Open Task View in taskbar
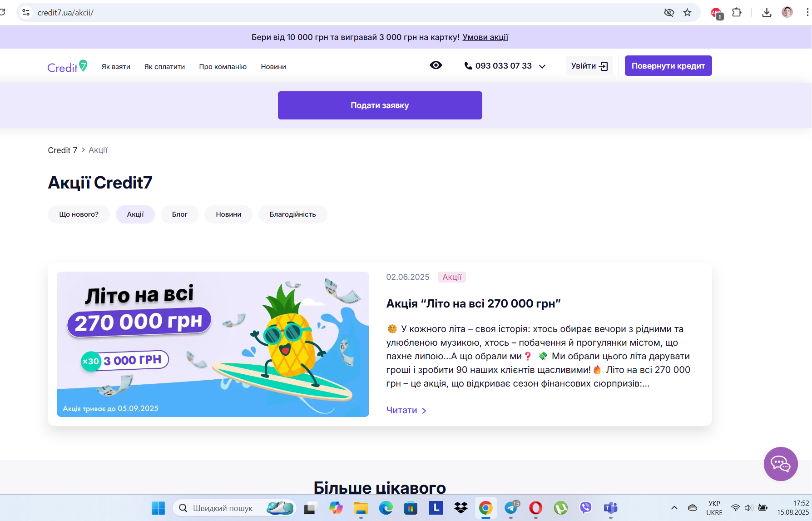 310,508
